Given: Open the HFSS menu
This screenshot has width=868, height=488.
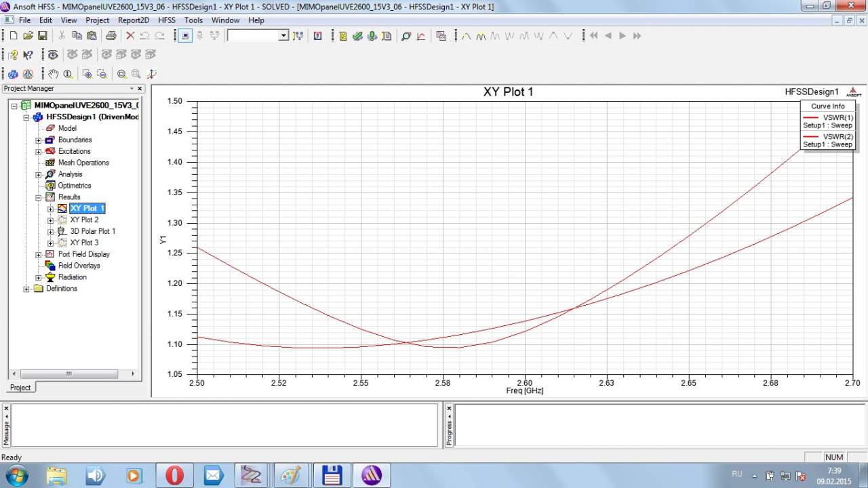Looking at the screenshot, I should pyautogui.click(x=166, y=20).
